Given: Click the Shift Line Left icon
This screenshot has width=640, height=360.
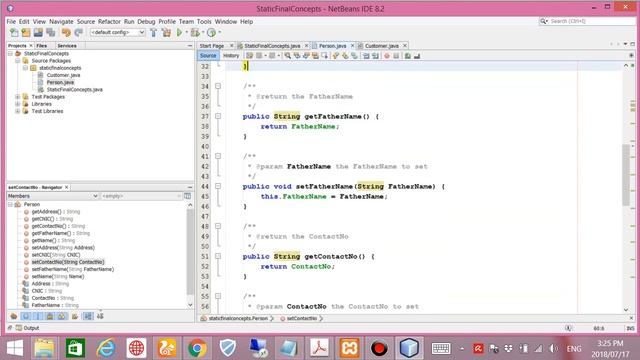Looking at the screenshot, I should point(366,56).
